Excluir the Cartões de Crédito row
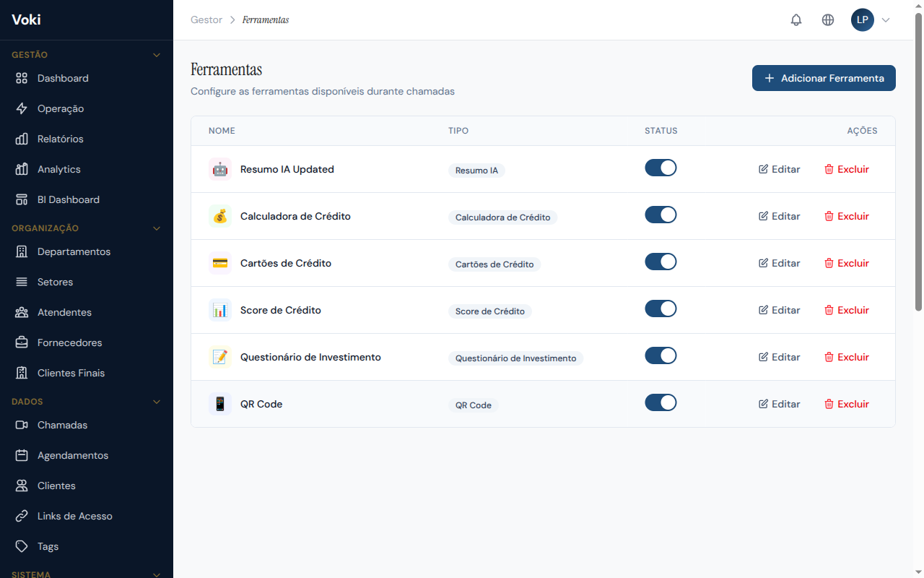924x578 pixels. click(x=846, y=262)
